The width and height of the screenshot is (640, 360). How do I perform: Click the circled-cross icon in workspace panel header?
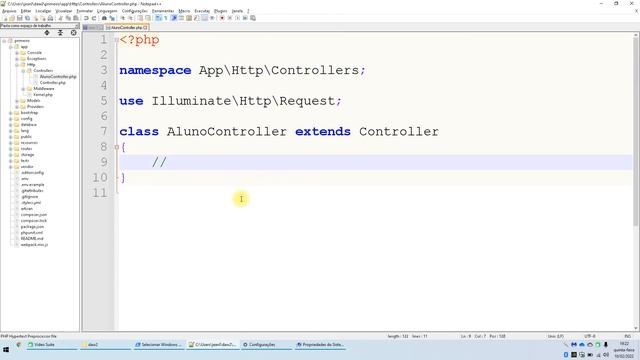click(x=73, y=33)
